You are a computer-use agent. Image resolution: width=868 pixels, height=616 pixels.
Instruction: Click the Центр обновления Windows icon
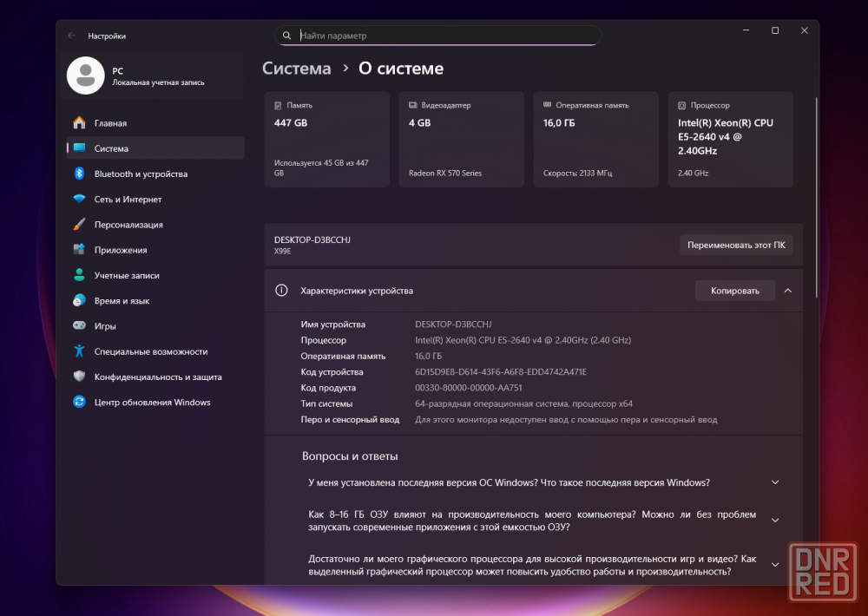(79, 402)
